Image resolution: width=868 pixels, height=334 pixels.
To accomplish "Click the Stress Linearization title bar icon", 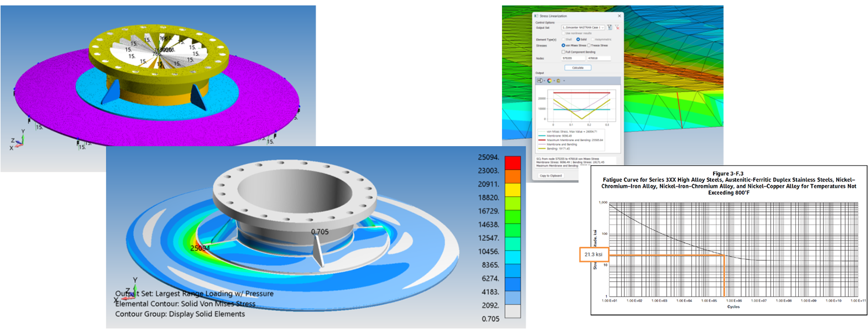I will [x=536, y=16].
